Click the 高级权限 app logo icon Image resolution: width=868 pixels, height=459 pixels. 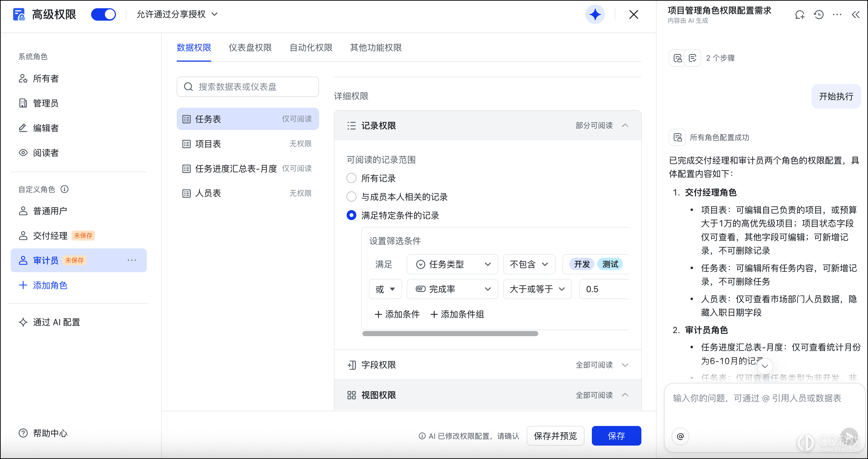coord(19,14)
